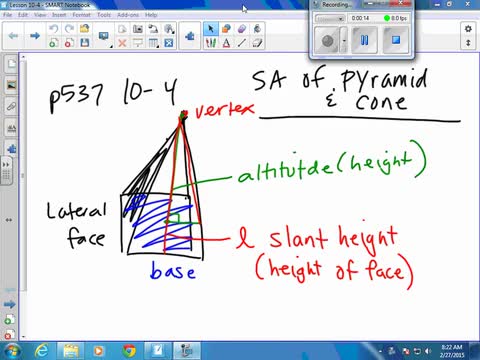Pick the Text tool with letter A
480x360 pixels.
click(226, 43)
